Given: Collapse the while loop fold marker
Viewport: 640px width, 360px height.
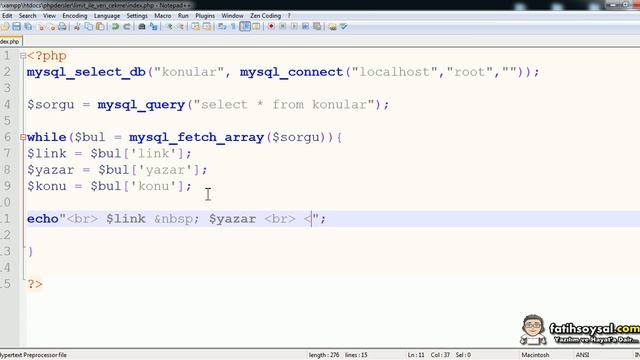Looking at the screenshot, I should [23, 137].
